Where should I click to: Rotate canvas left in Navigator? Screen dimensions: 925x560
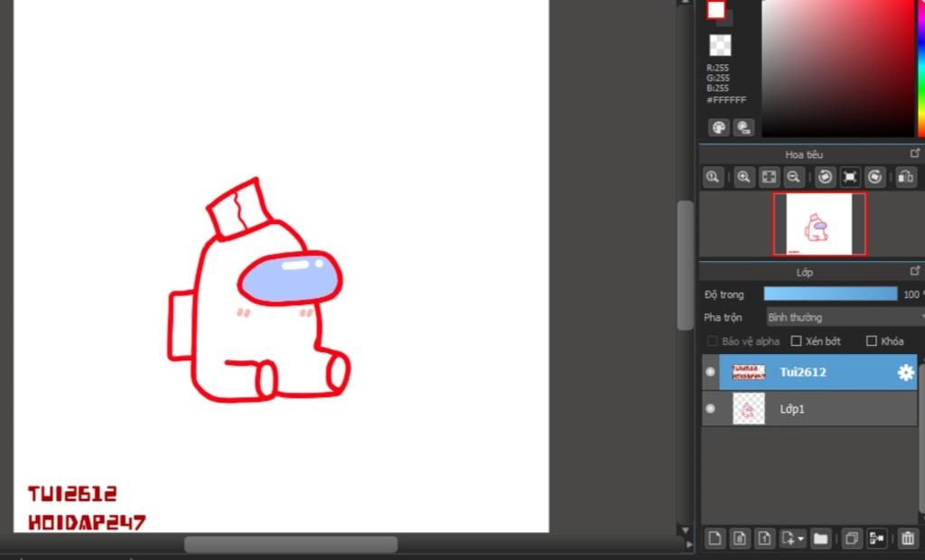[x=825, y=176]
